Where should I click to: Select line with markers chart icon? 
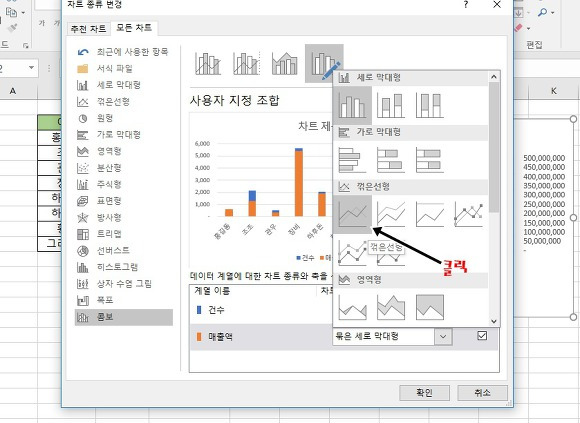click(x=468, y=214)
